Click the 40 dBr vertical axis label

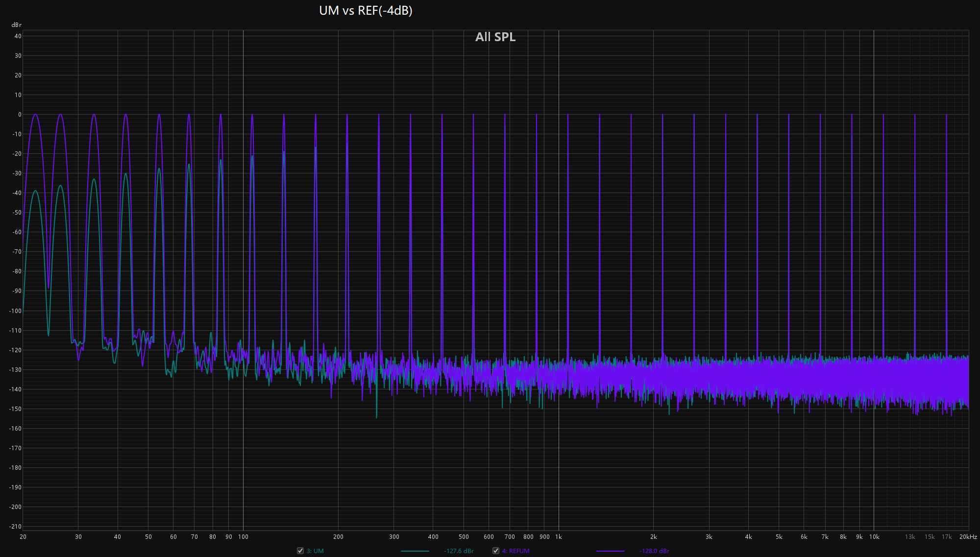tap(18, 36)
